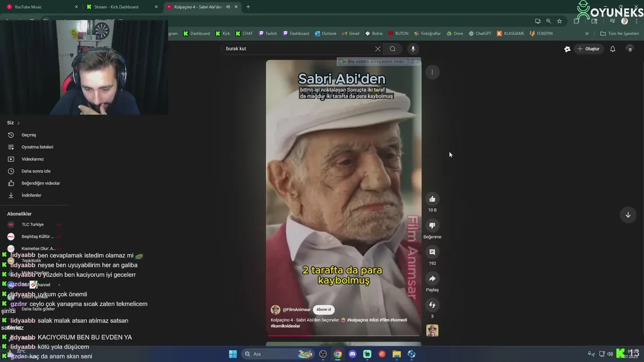Open the Outlook bookmark
Viewport: 644px width, 362px height.
coord(326,34)
